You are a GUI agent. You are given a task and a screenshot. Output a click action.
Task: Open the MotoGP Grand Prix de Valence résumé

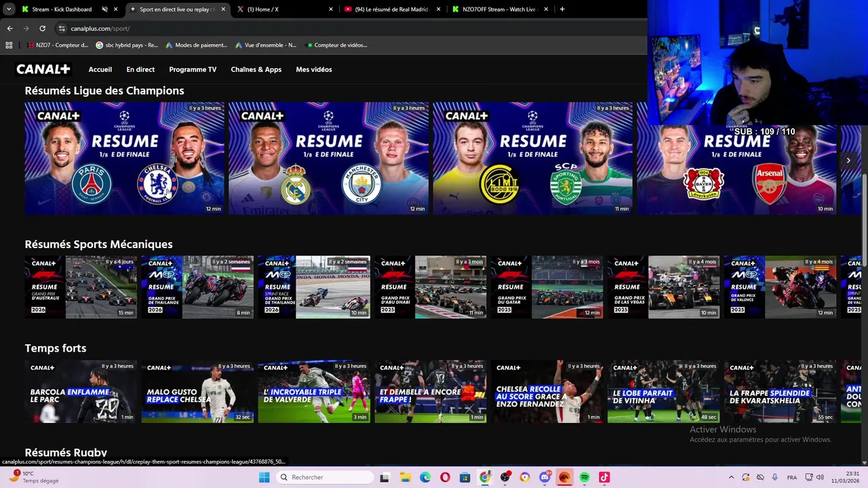(781, 287)
